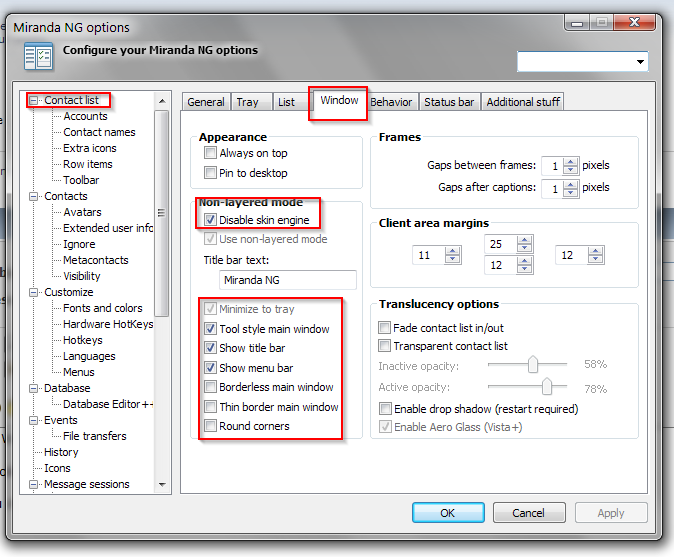Image resolution: width=674 pixels, height=557 pixels.
Task: Toggle Tool style main window
Action: [210, 329]
